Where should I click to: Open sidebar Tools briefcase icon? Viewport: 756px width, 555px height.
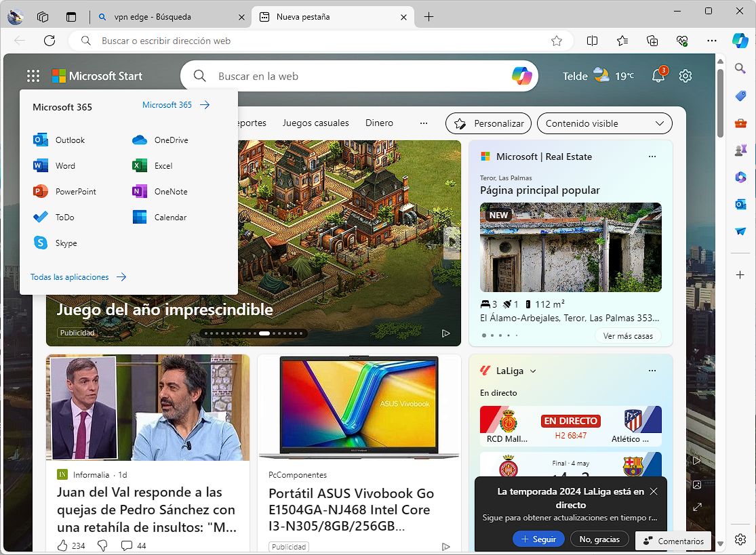pos(740,123)
